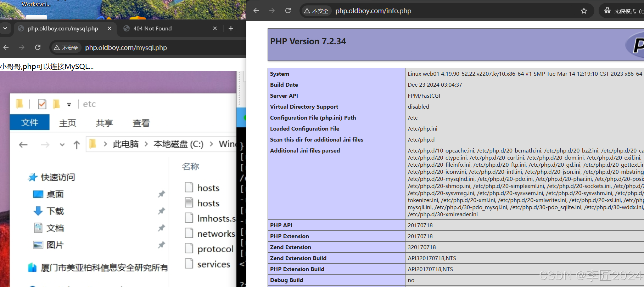644x287 pixels.
Task: Go back in the mysql.php browser window
Action: (6, 47)
